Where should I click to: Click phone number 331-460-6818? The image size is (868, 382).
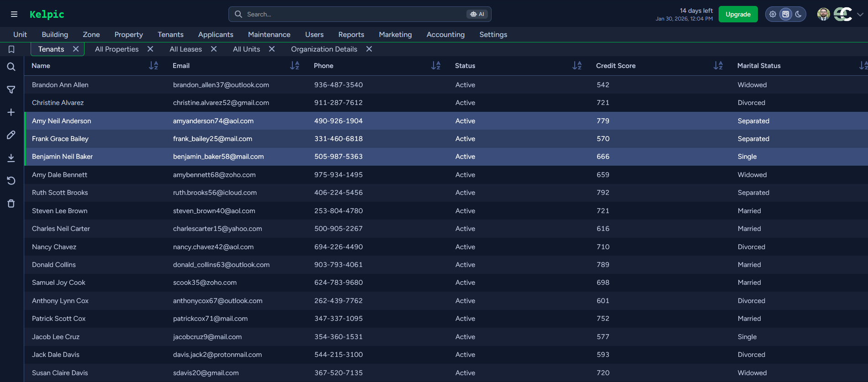[x=339, y=139]
